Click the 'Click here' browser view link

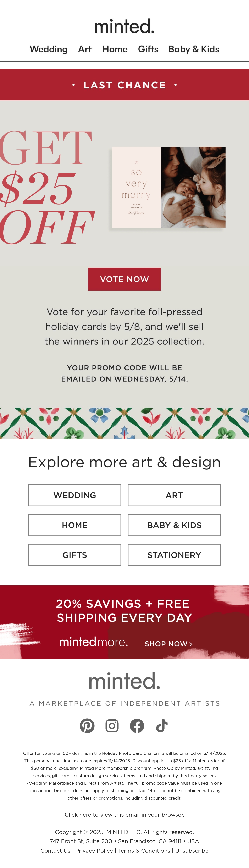point(78,815)
